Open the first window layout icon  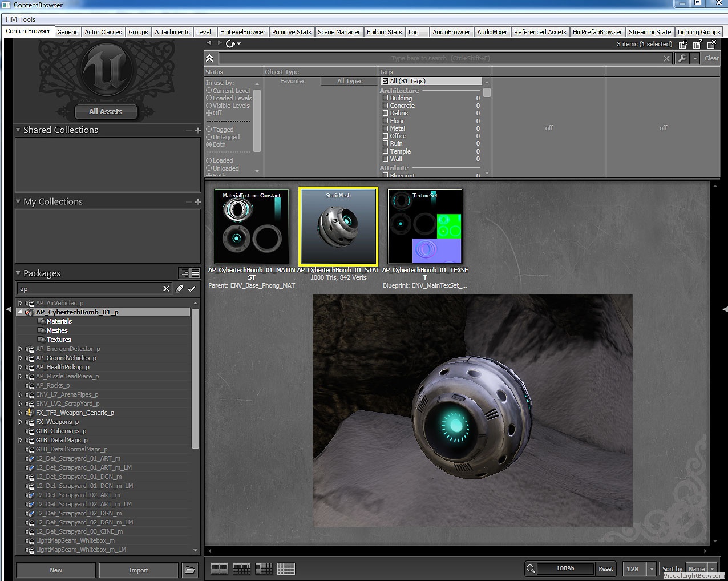pyautogui.click(x=683, y=44)
